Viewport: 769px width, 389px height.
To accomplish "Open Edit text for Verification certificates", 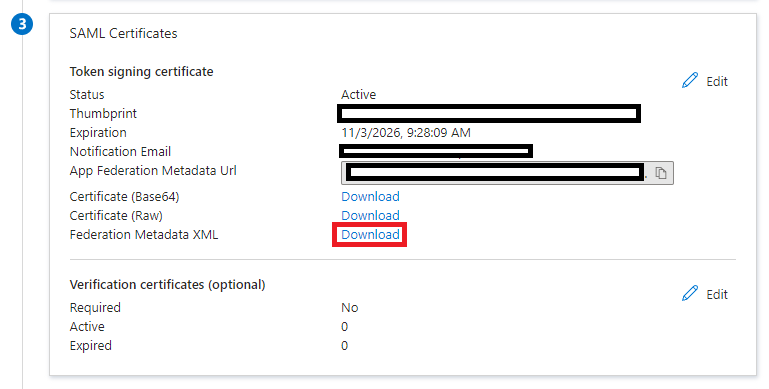I will coord(717,294).
